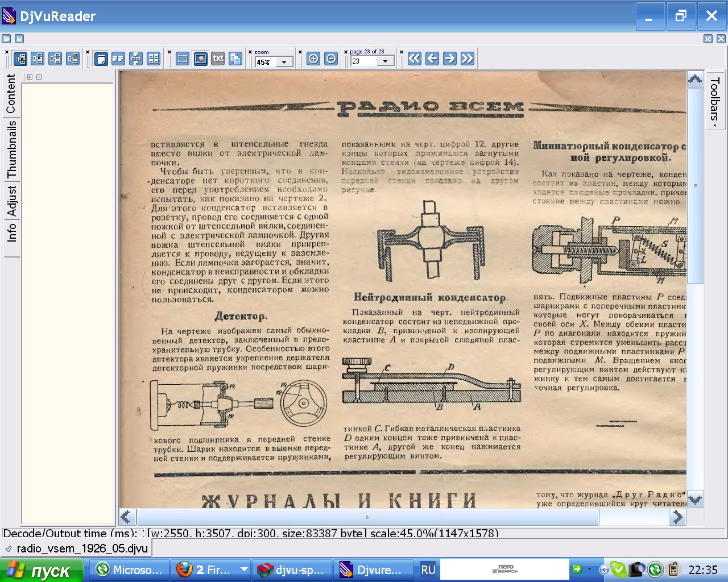
Task: Select the radio_vsem_1926_05.djvu document tab
Action: click(x=77, y=548)
